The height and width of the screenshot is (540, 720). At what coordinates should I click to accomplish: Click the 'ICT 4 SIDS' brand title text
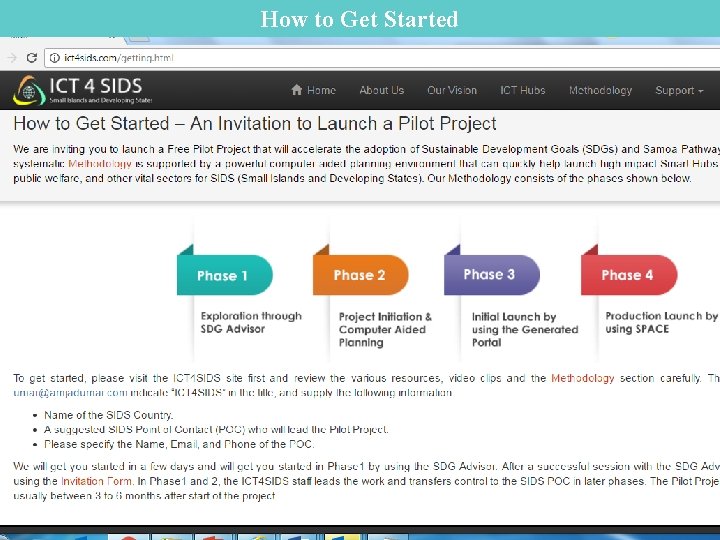pos(96,85)
